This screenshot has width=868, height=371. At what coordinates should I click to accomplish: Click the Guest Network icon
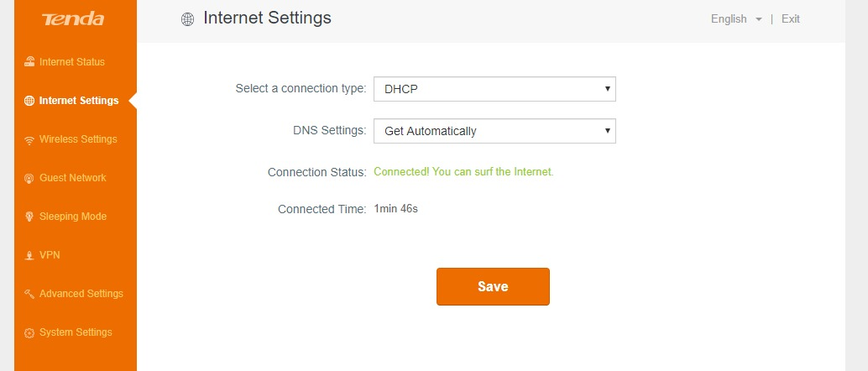click(x=29, y=178)
